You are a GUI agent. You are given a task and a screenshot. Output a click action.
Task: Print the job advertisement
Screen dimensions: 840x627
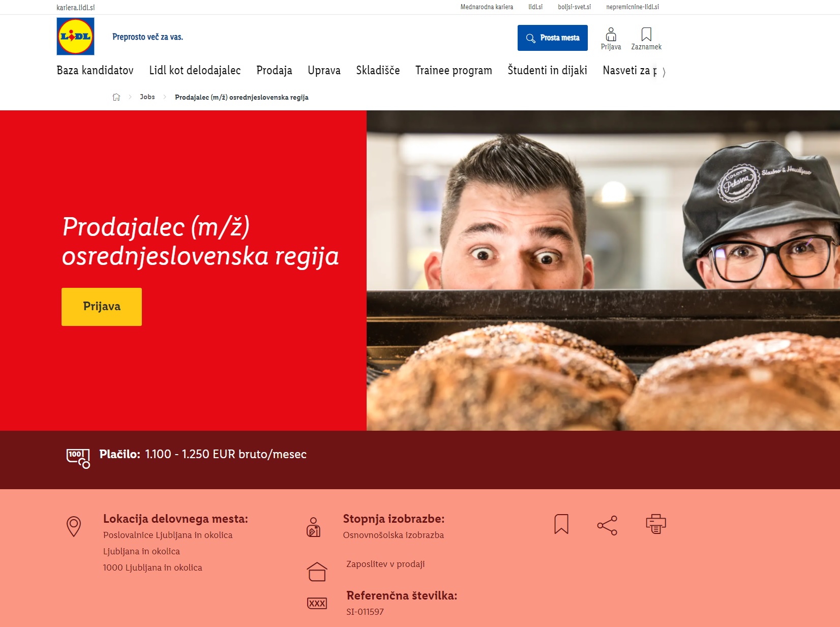tap(655, 524)
